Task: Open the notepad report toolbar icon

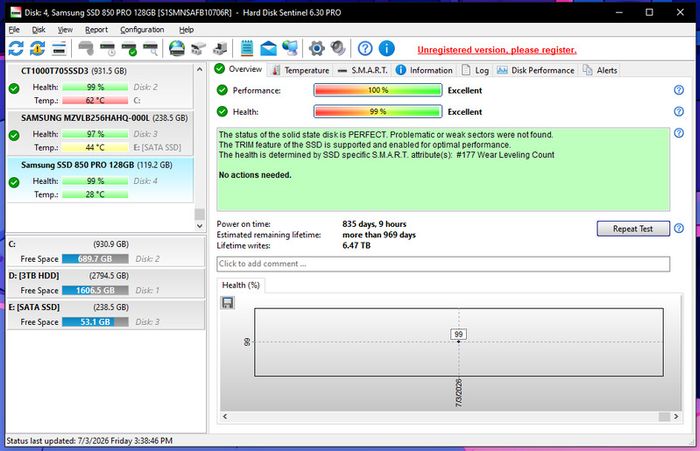Action: click(x=247, y=48)
